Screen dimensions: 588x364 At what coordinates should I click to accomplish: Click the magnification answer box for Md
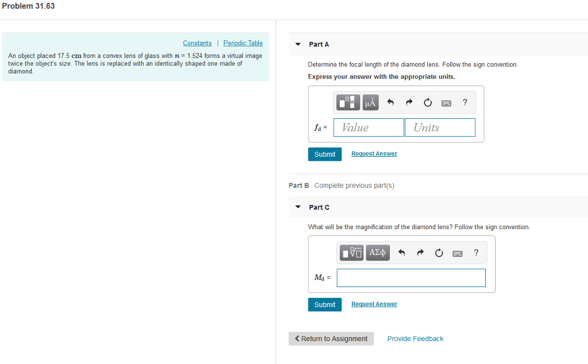coord(411,277)
